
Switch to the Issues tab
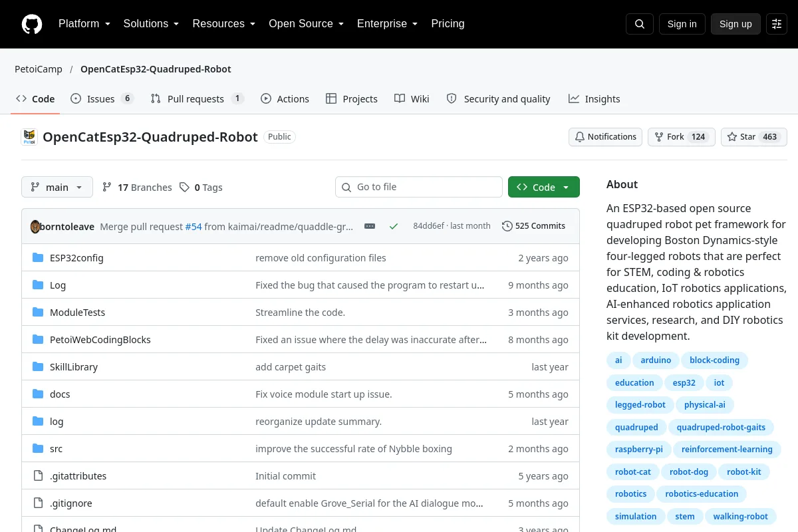click(x=102, y=98)
